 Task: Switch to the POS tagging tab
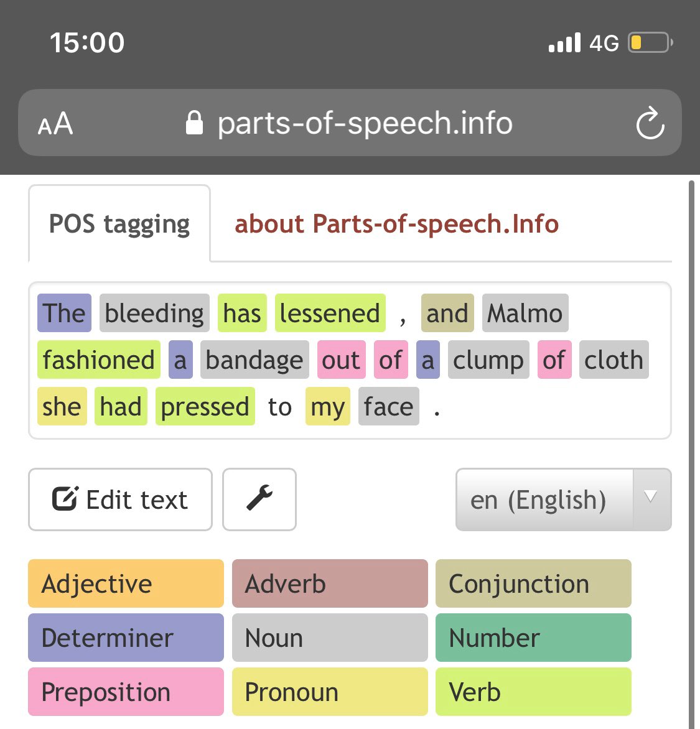pyautogui.click(x=119, y=224)
